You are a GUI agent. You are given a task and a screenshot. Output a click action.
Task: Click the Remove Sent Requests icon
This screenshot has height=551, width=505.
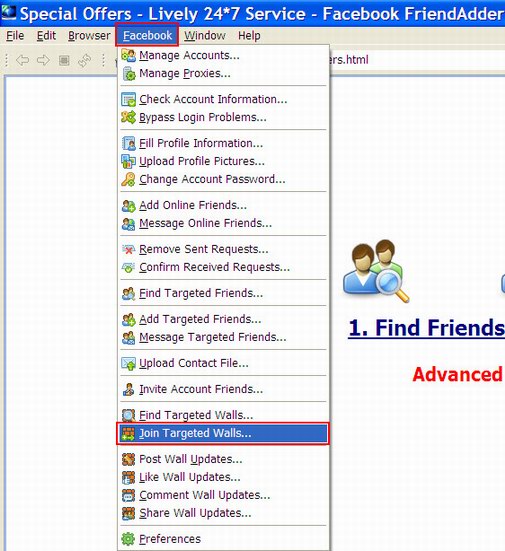[128, 249]
